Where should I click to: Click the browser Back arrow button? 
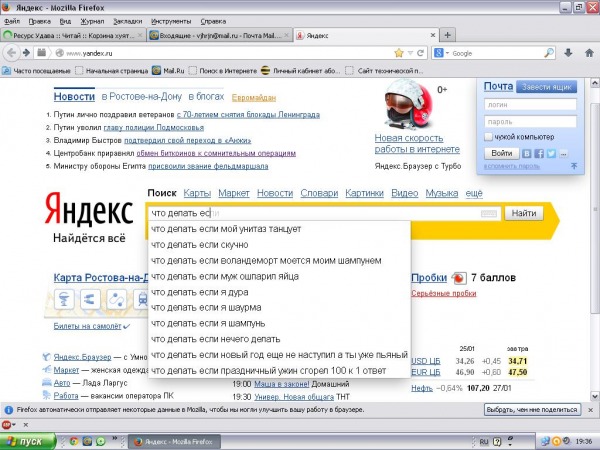(11, 53)
